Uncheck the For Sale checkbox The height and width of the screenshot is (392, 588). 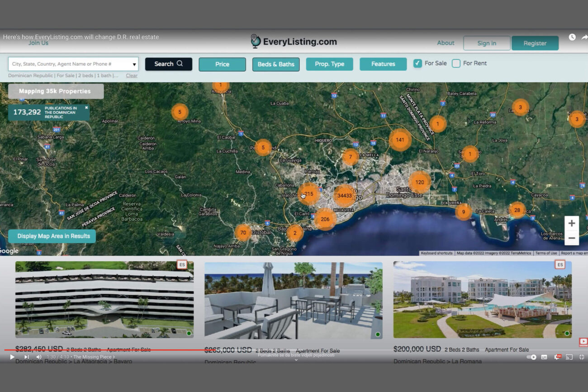point(417,63)
